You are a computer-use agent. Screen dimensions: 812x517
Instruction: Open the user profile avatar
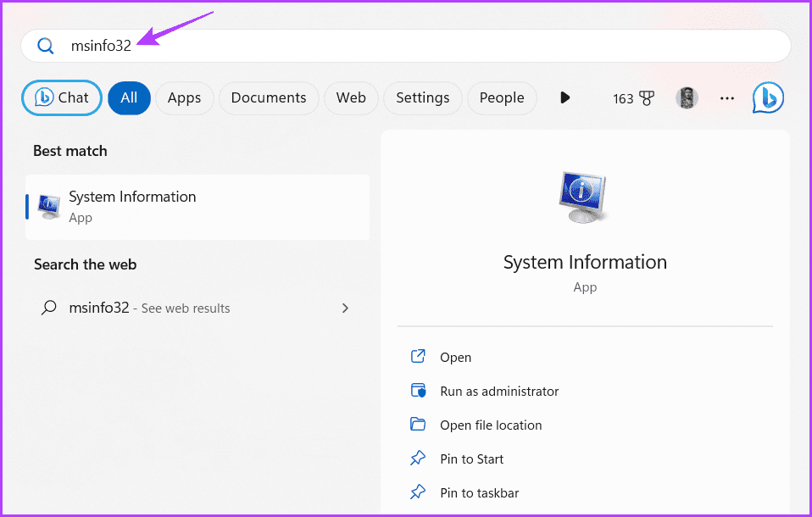pos(687,98)
